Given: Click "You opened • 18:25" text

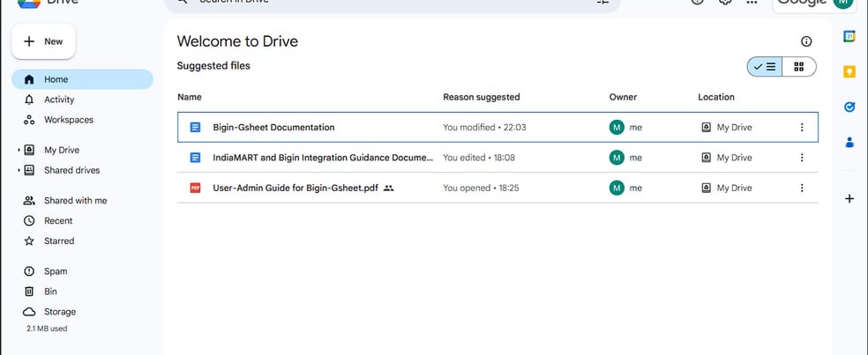Looking at the screenshot, I should tap(481, 188).
